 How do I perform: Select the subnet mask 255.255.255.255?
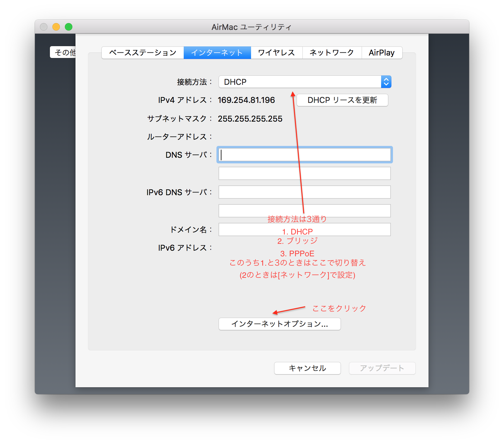[250, 119]
